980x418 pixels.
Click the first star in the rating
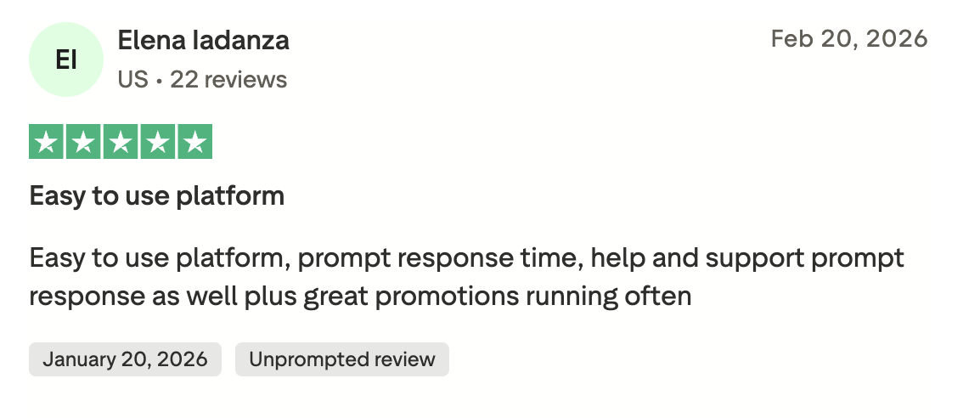tap(47, 142)
